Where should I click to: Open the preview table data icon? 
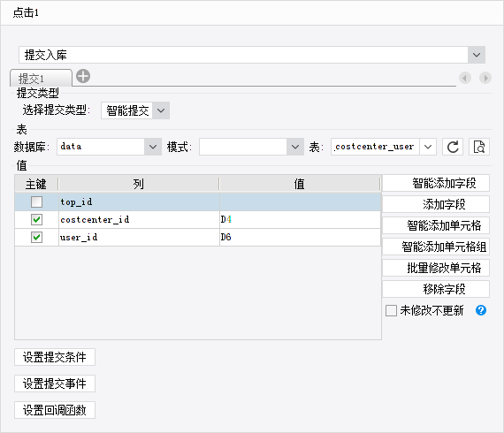[479, 147]
